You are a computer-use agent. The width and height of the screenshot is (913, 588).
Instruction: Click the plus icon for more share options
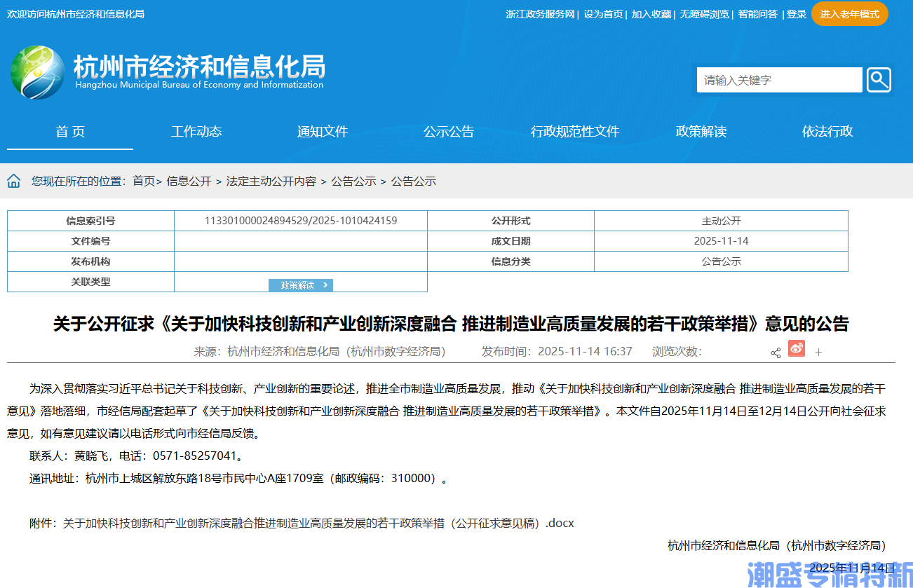pyautogui.click(x=818, y=353)
